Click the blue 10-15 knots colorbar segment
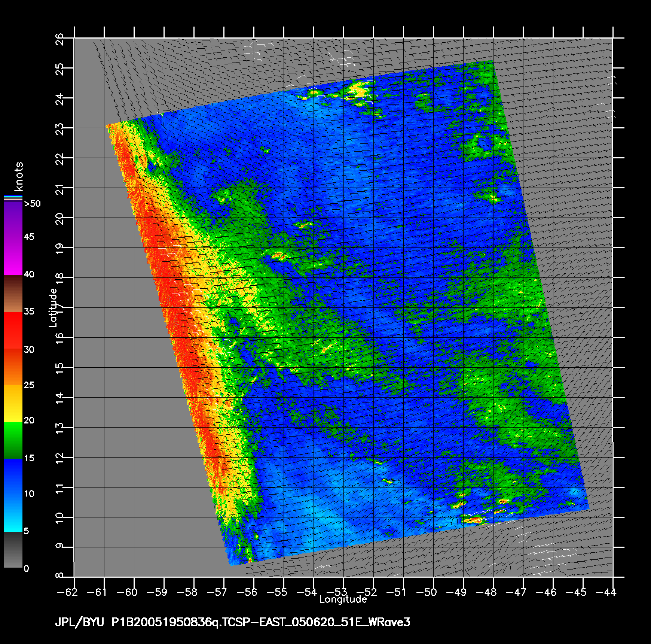This screenshot has height=644, width=651. [13, 477]
